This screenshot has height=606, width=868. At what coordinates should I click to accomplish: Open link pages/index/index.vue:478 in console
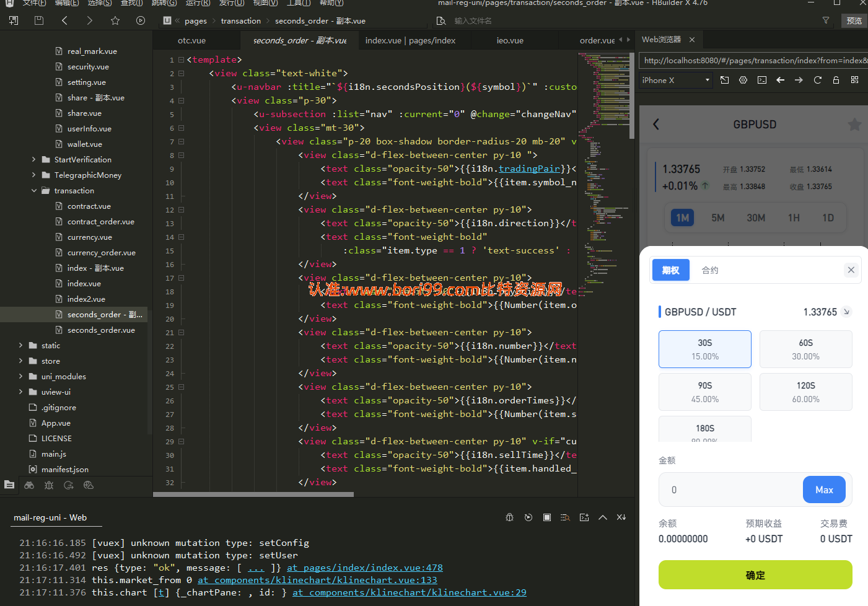[x=365, y=568]
